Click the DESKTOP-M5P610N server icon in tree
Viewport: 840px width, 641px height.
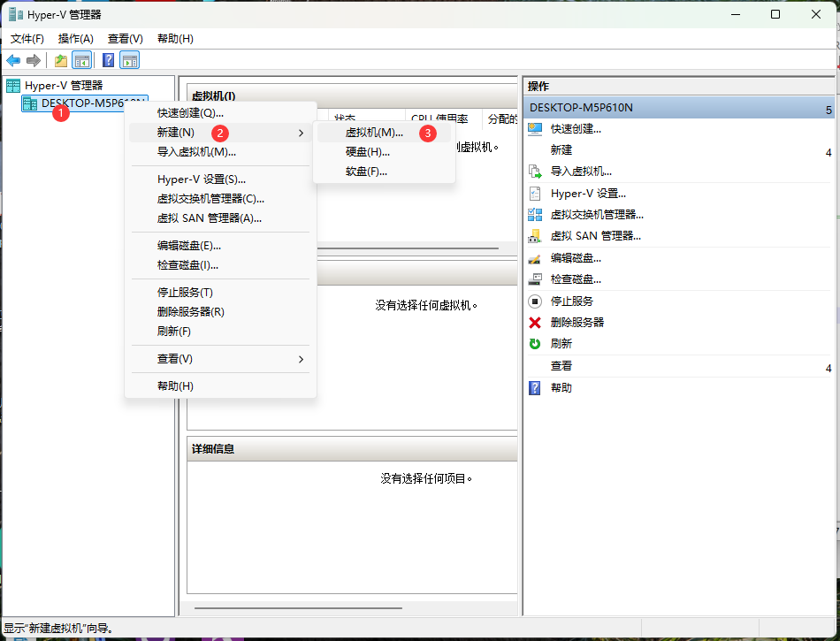click(30, 103)
